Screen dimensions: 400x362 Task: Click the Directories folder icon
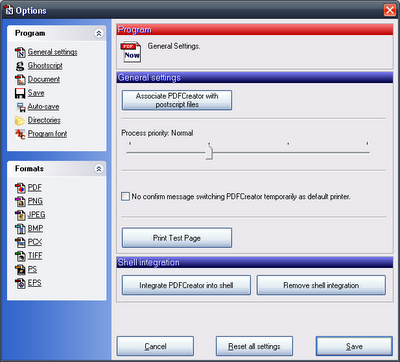20,121
